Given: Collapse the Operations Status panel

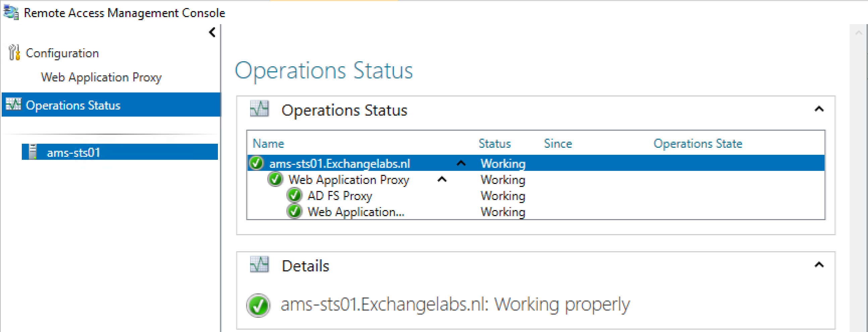Looking at the screenshot, I should point(819,109).
